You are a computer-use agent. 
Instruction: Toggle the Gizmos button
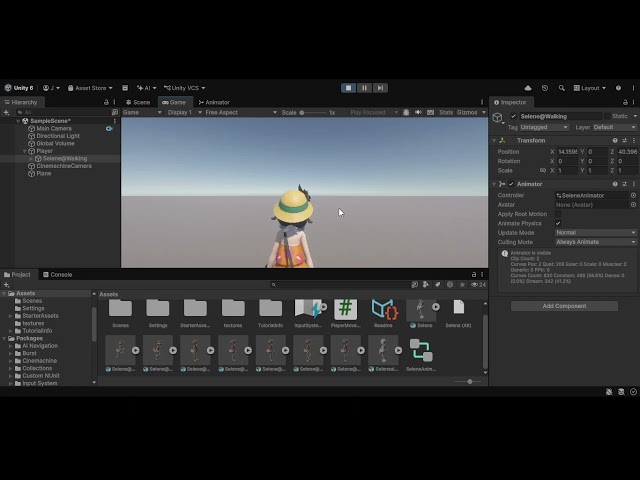tap(467, 112)
